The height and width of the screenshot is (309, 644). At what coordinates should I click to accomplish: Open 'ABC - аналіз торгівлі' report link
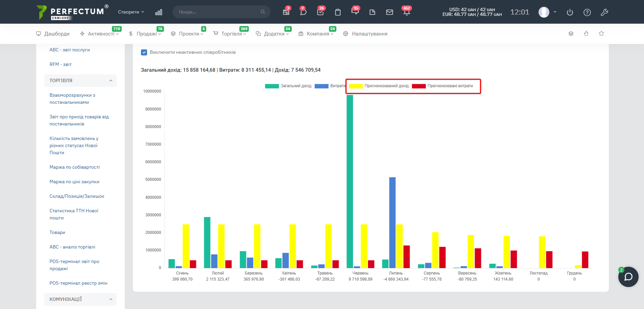click(x=72, y=247)
